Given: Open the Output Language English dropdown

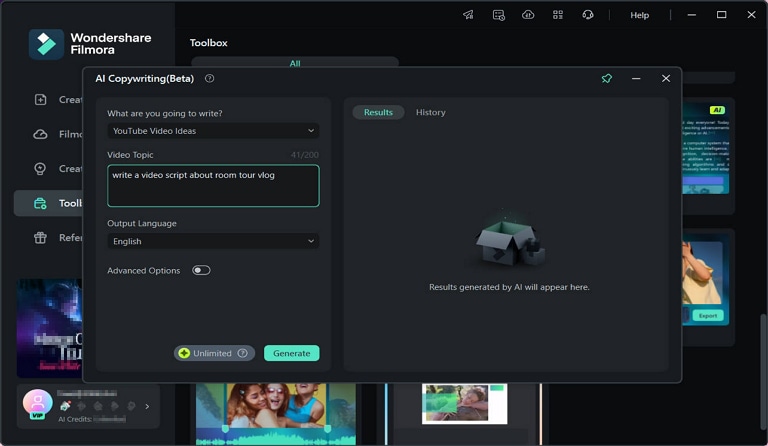Looking at the screenshot, I should tap(213, 241).
